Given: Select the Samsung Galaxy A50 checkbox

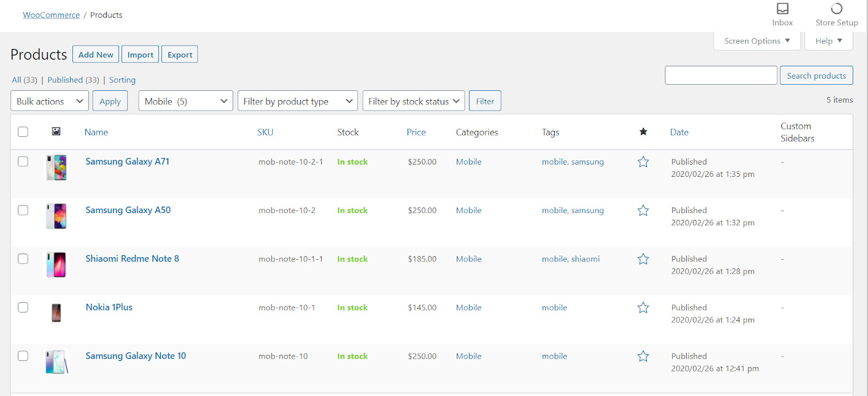Looking at the screenshot, I should point(23,211).
